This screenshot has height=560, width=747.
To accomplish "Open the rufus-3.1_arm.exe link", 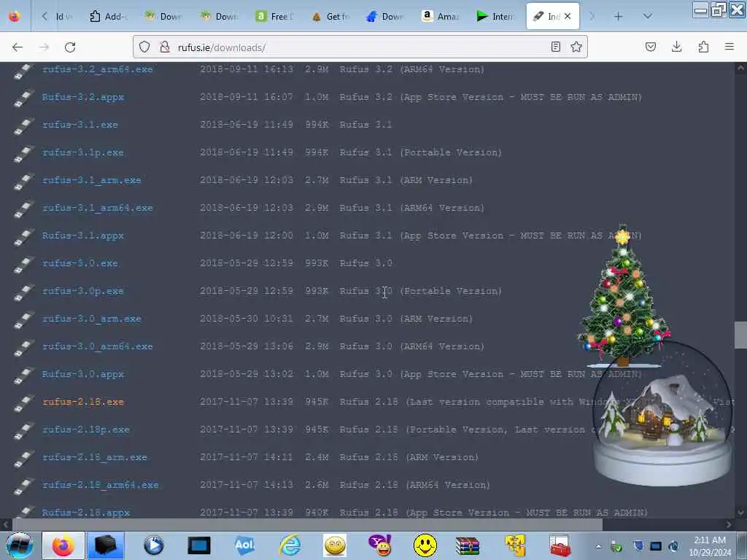I will pos(91,180).
